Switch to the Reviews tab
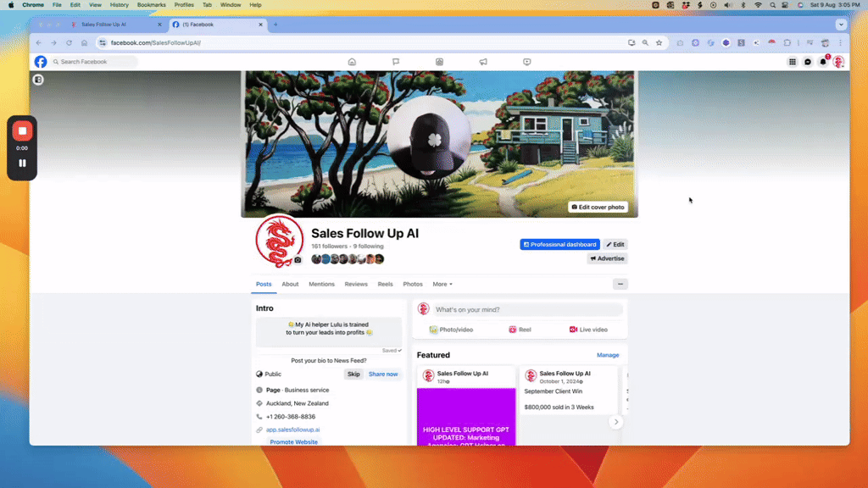The width and height of the screenshot is (868, 488). click(x=356, y=285)
